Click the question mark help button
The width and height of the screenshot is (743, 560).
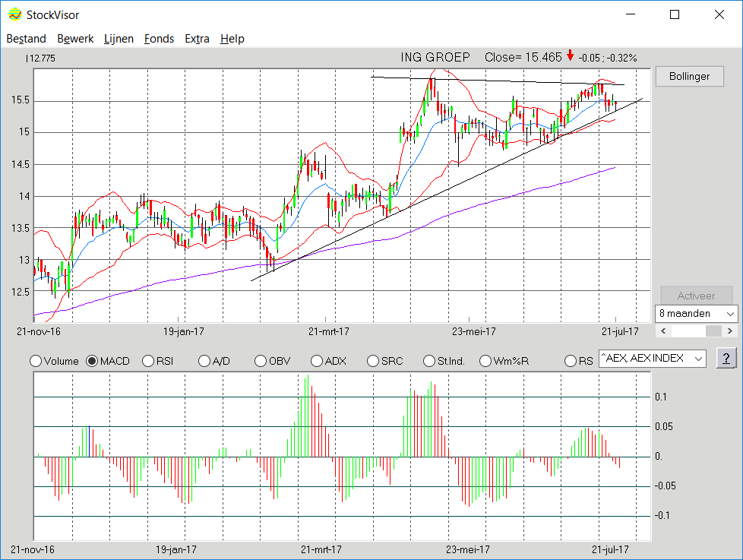[x=726, y=359]
